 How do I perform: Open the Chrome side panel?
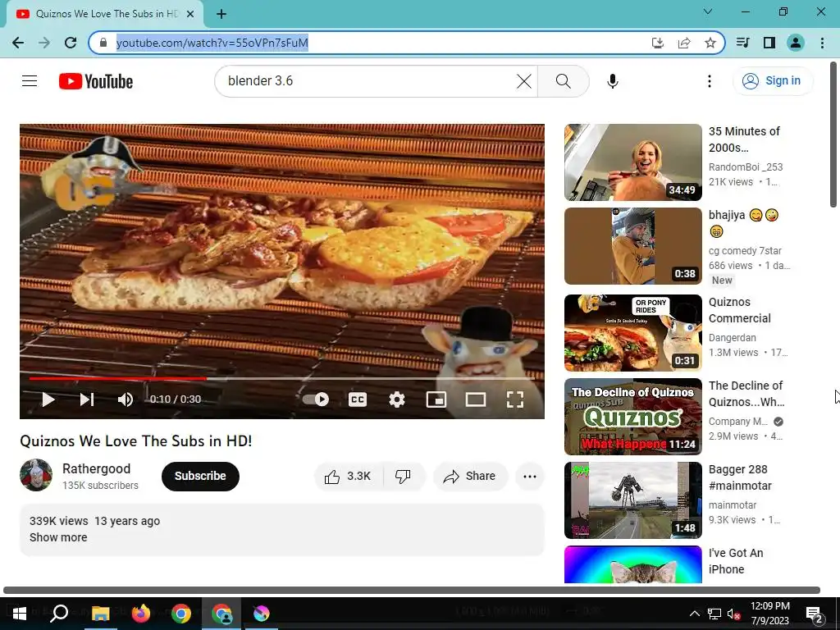pos(769,43)
